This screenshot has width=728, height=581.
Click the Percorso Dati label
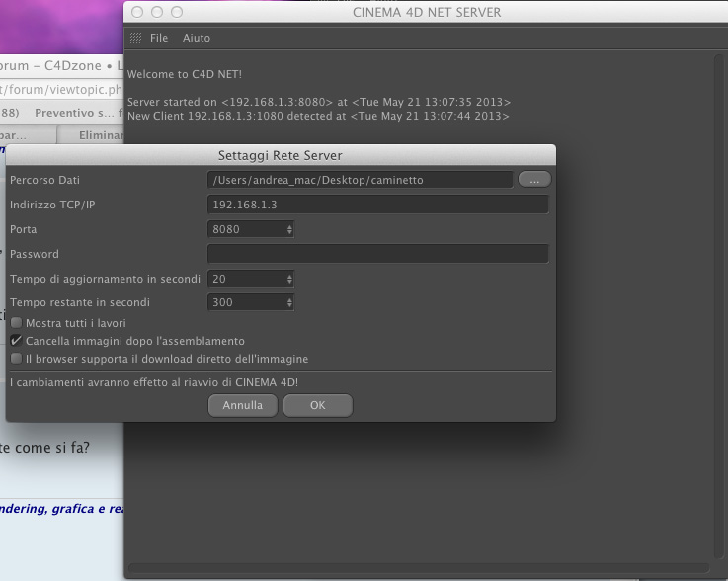coord(44,180)
